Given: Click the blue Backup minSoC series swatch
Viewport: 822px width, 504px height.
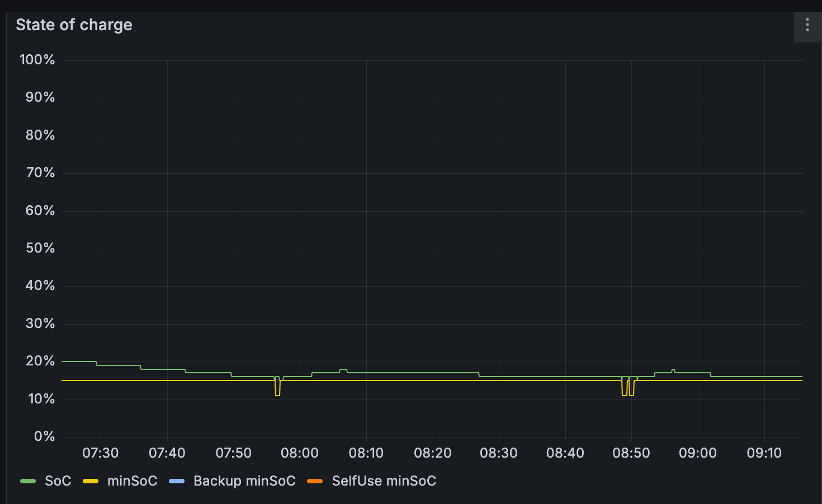Looking at the screenshot, I should (177, 481).
